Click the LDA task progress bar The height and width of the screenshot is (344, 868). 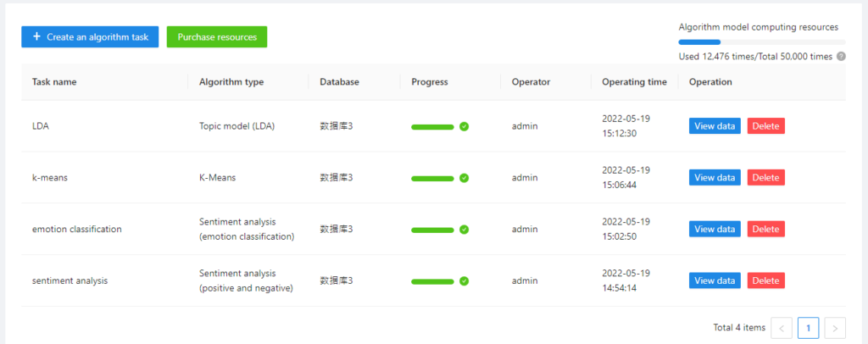(x=432, y=127)
